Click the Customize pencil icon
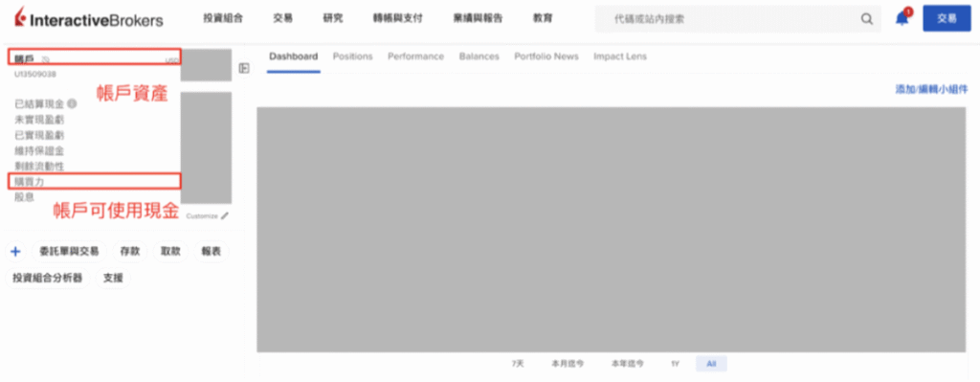Viewport: 980px width, 382px height. click(x=225, y=216)
